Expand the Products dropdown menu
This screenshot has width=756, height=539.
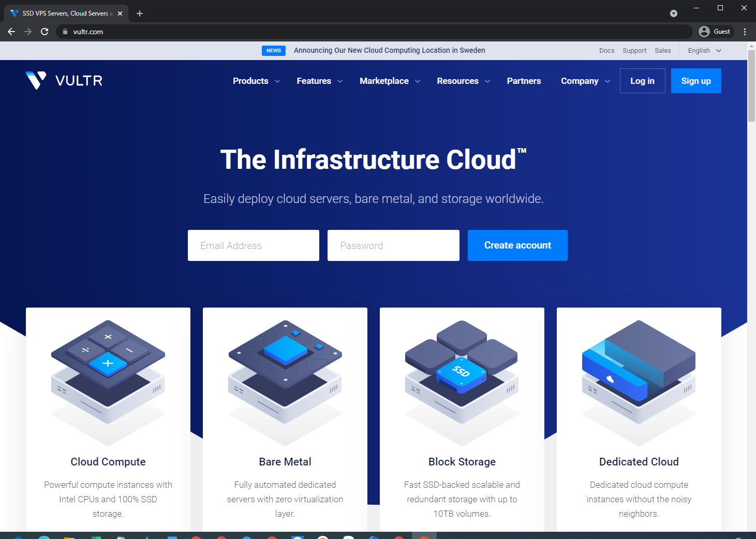coord(256,81)
